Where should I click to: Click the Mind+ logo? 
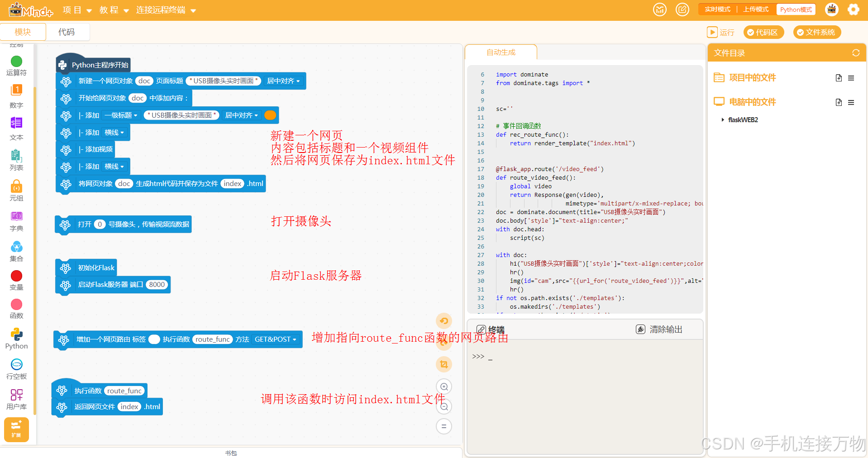pos(31,10)
